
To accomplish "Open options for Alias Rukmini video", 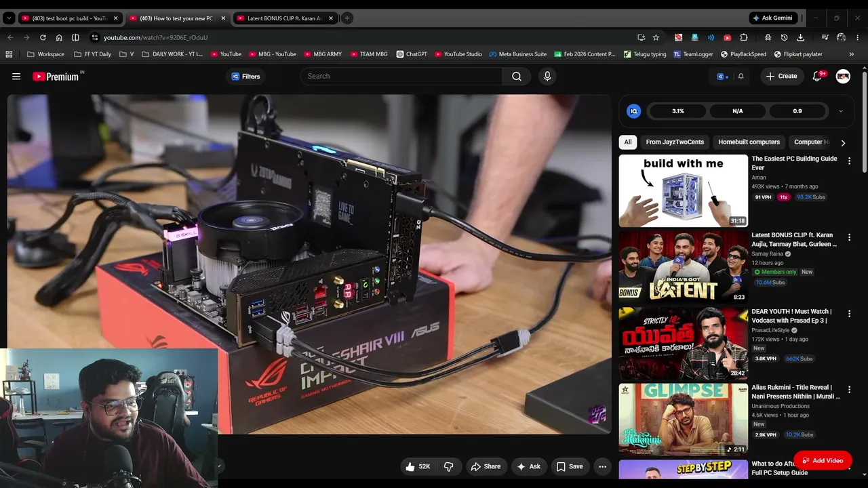I will (849, 390).
